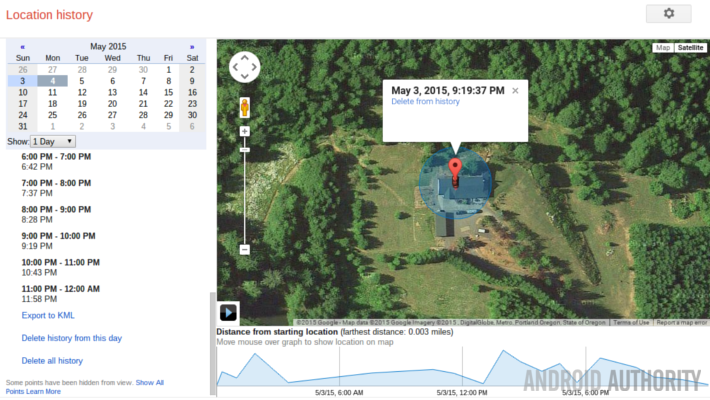Click Delete from history link in popup

coord(425,101)
